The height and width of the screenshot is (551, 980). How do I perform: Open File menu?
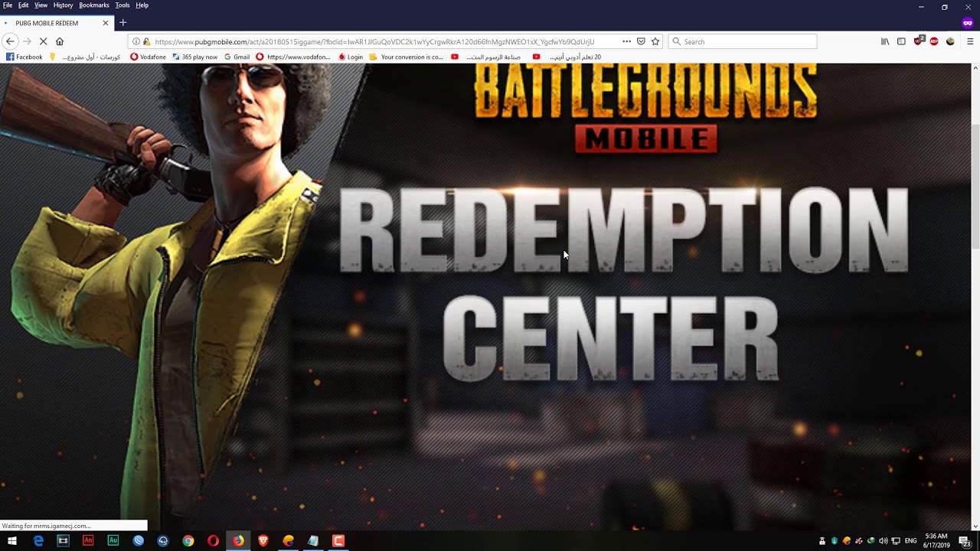pos(8,5)
